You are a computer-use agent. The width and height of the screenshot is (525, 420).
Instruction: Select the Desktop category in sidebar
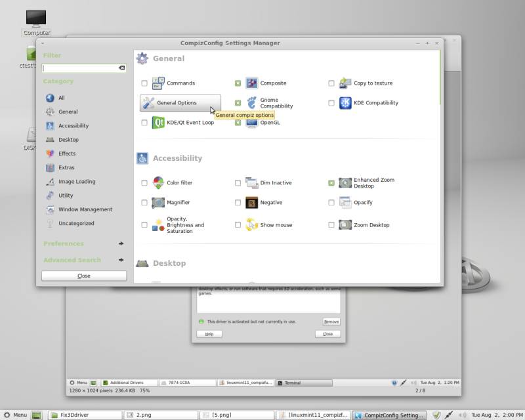[62, 140]
